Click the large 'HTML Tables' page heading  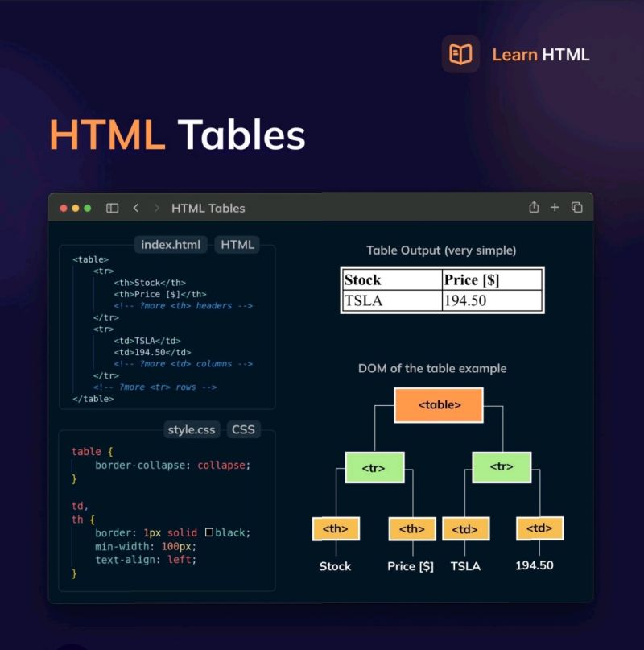click(x=178, y=135)
